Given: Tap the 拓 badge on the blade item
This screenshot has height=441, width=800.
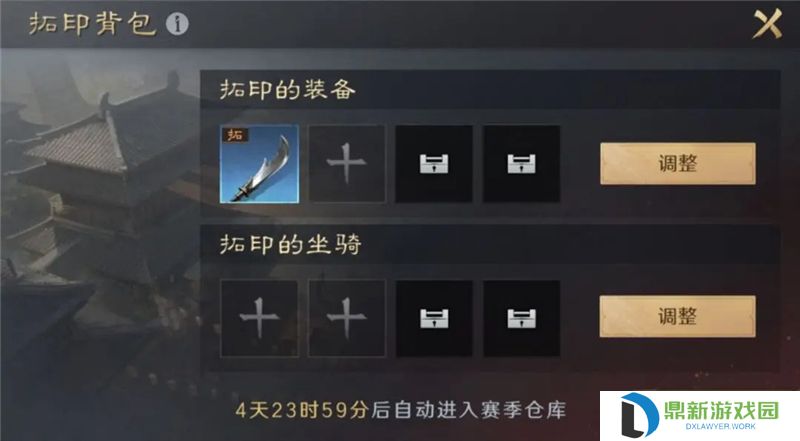Looking at the screenshot, I should click(234, 135).
